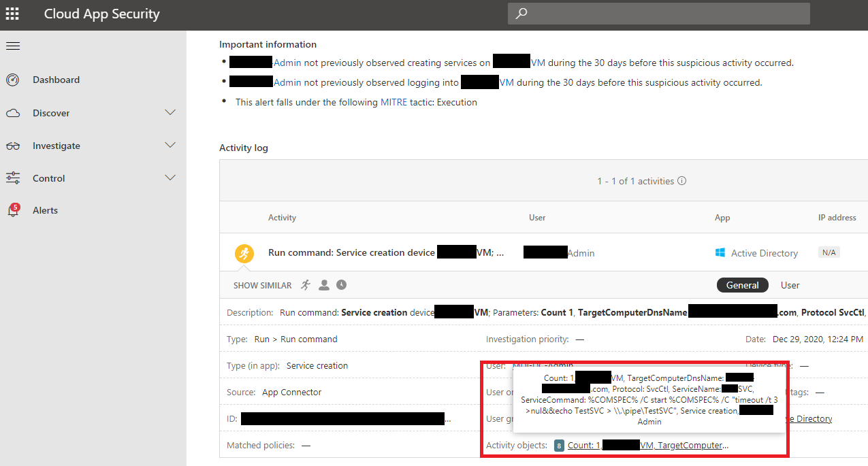This screenshot has width=868, height=466.
Task: Expand the Control menu chevron
Action: (170, 178)
